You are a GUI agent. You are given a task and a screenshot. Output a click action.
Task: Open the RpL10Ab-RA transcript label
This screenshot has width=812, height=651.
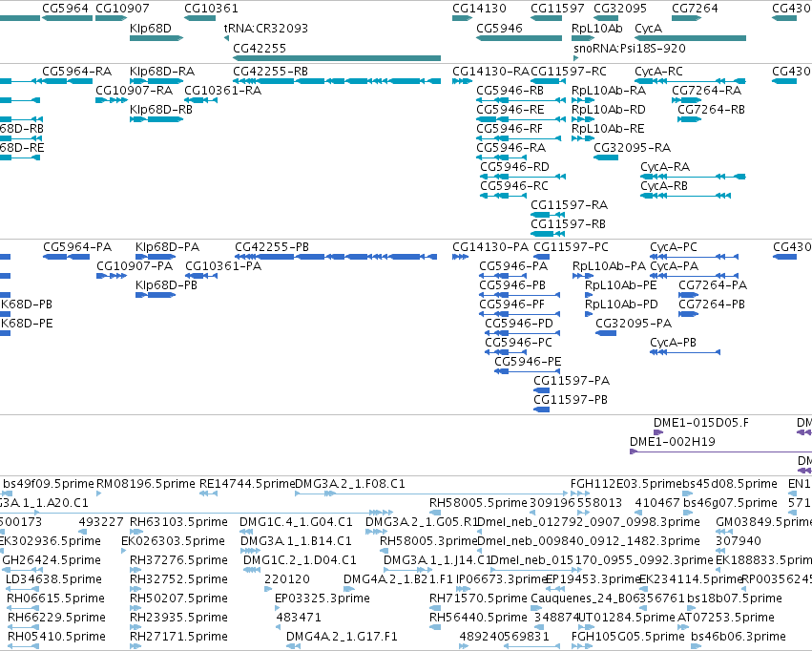pos(609,91)
